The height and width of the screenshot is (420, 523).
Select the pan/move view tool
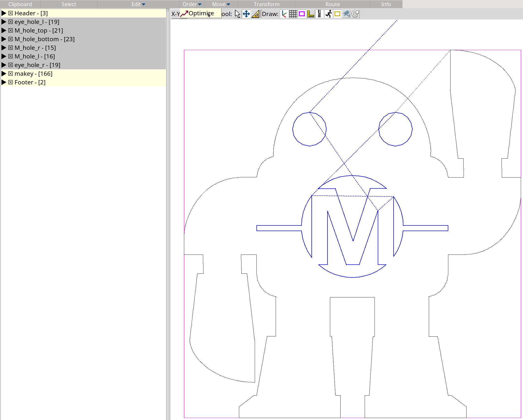pyautogui.click(x=246, y=14)
